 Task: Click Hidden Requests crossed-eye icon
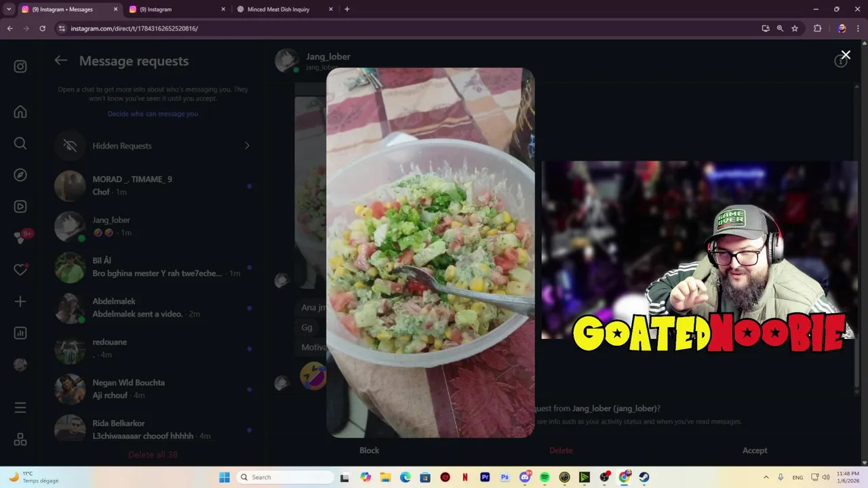(70, 146)
